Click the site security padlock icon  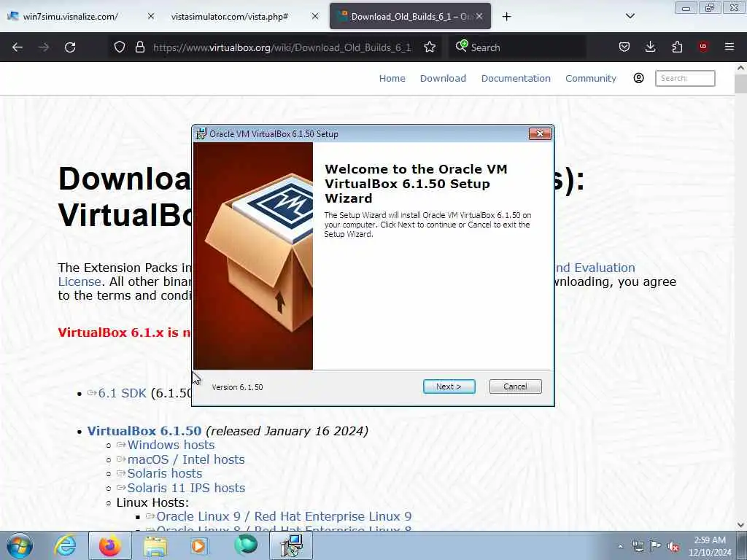tap(139, 47)
